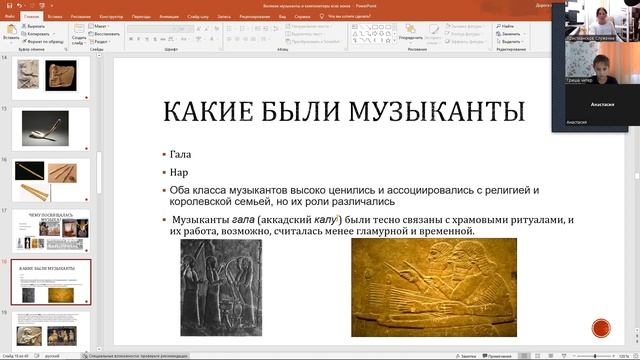Switch to the Рецензирование tab

pos(256,17)
